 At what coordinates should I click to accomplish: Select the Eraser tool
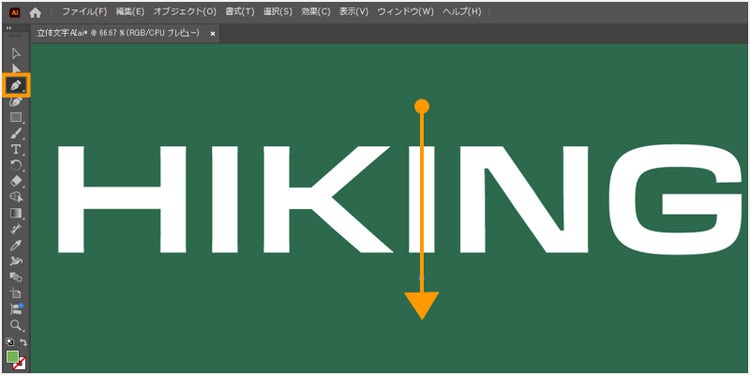tap(16, 181)
